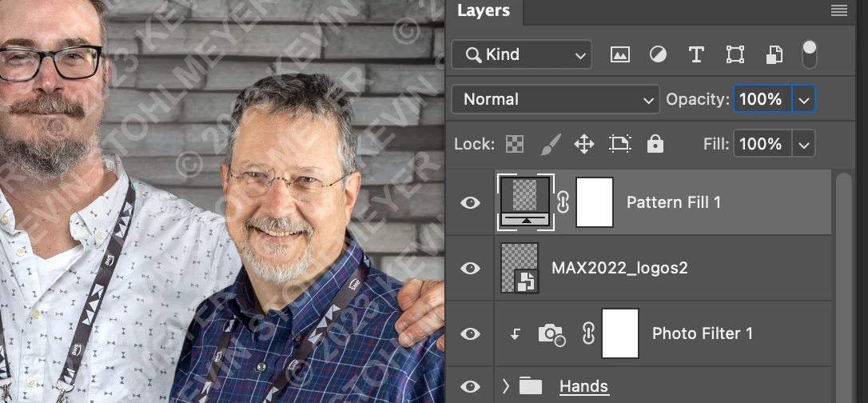Screen dimensions: 868x403
Task: Open the Kind filter dropdown
Action: pyautogui.click(x=521, y=55)
